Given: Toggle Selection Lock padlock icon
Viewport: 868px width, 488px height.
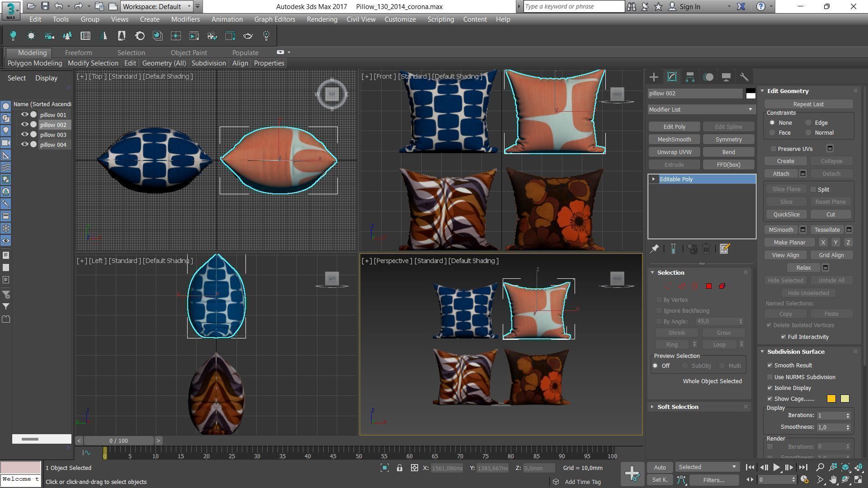Looking at the screenshot, I should point(400,468).
